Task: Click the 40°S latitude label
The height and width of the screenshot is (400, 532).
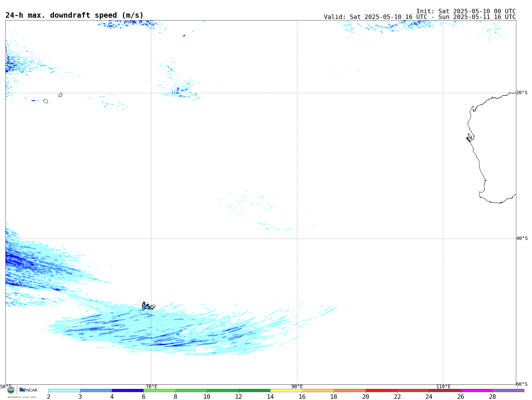Action: [522, 238]
